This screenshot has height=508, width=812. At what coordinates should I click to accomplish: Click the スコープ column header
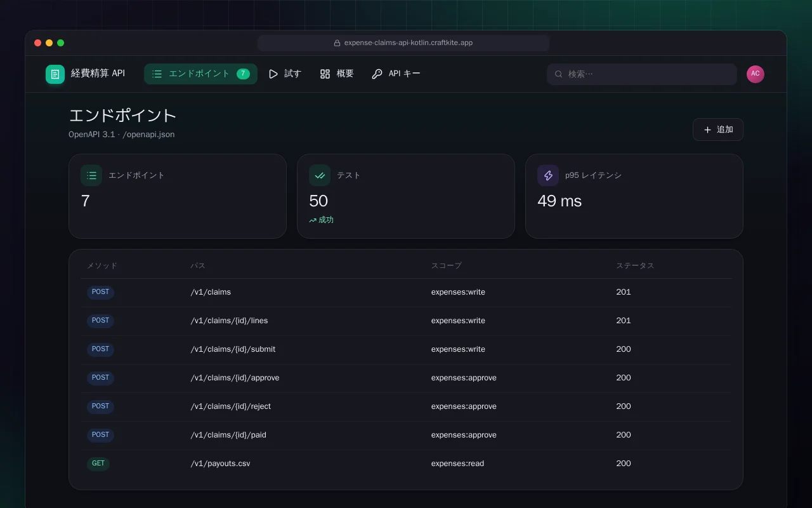click(447, 265)
